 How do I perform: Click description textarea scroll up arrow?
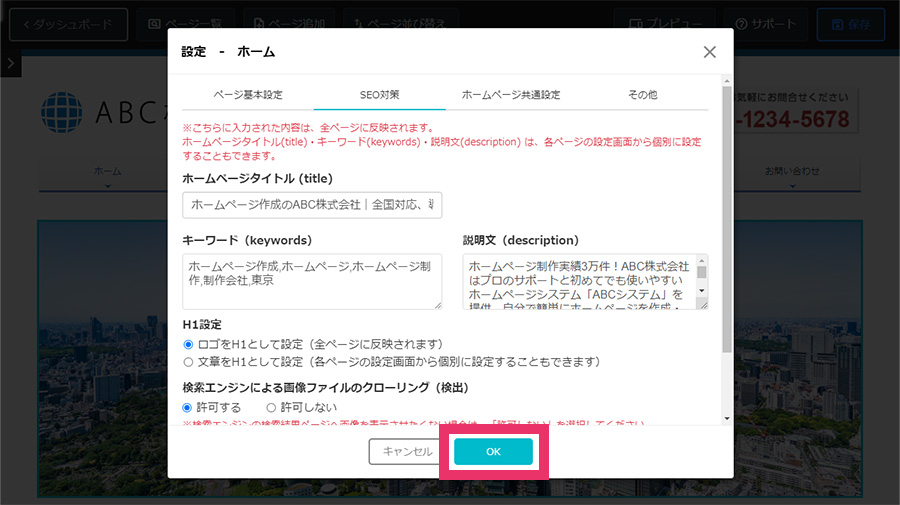click(x=701, y=261)
